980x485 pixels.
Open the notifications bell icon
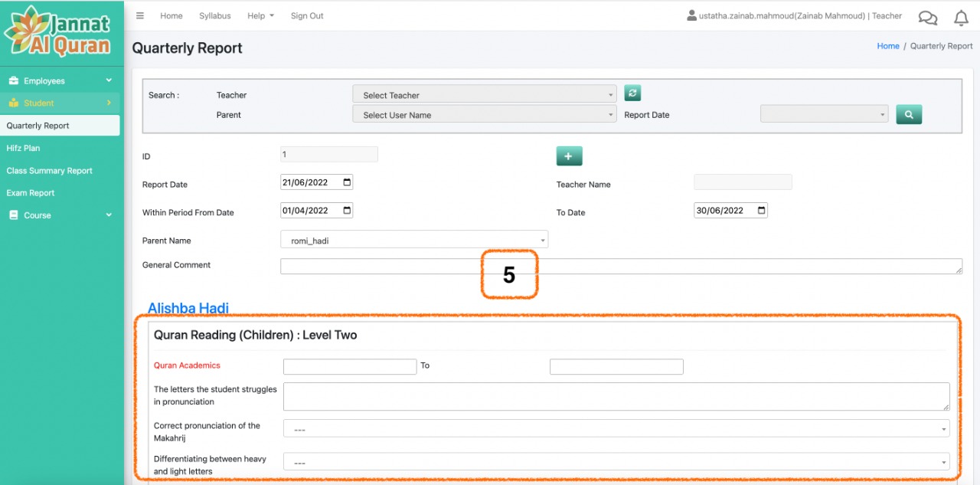tap(961, 18)
